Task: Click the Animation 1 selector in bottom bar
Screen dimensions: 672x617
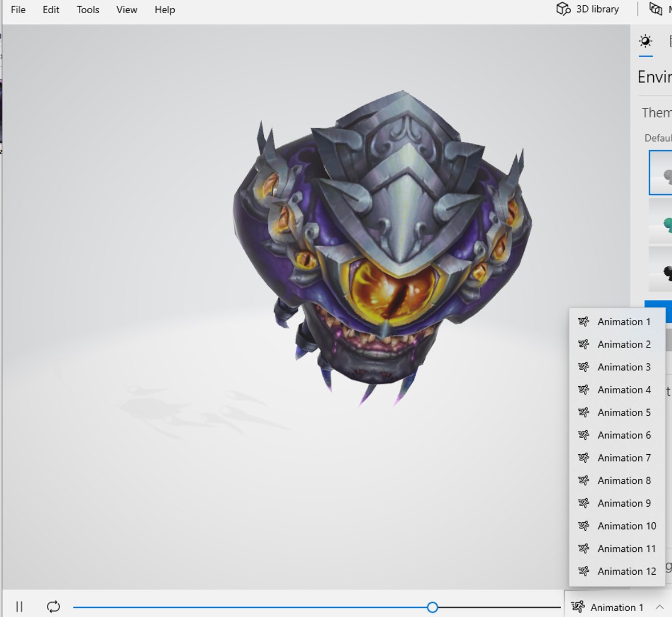Action: click(x=618, y=607)
